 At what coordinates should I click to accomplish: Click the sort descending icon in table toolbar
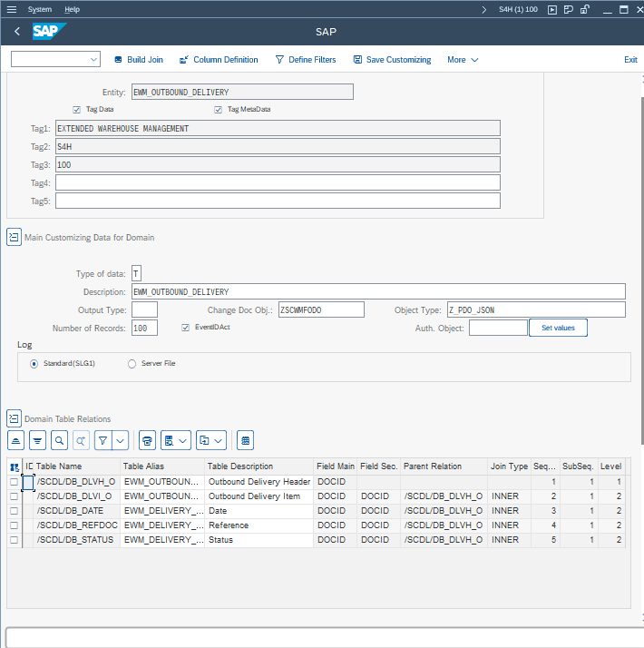(37, 440)
